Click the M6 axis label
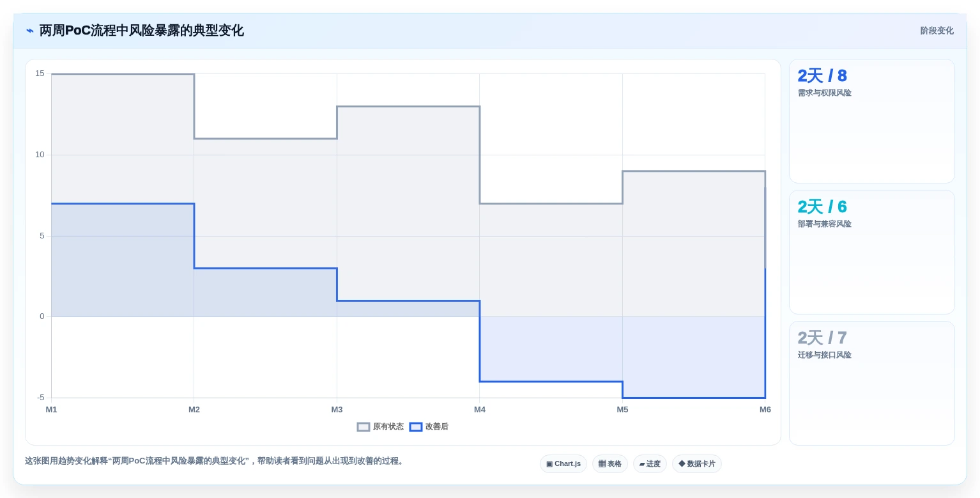980x498 pixels. 765,410
